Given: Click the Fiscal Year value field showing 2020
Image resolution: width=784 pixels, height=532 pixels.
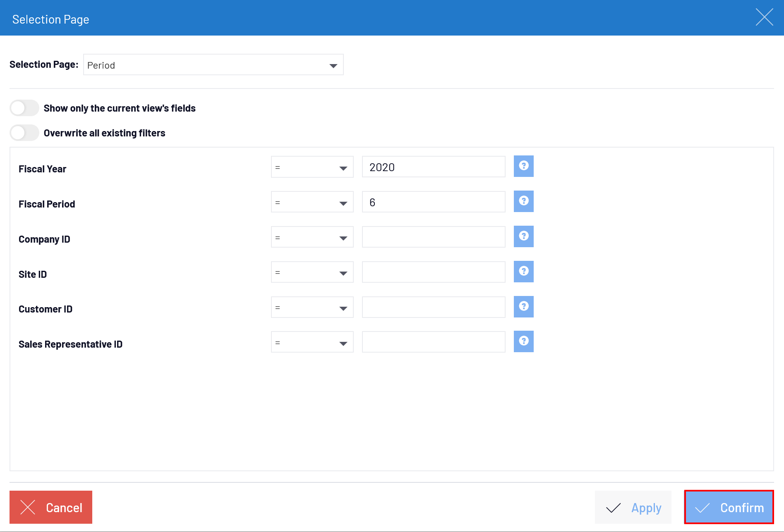Looking at the screenshot, I should [433, 167].
